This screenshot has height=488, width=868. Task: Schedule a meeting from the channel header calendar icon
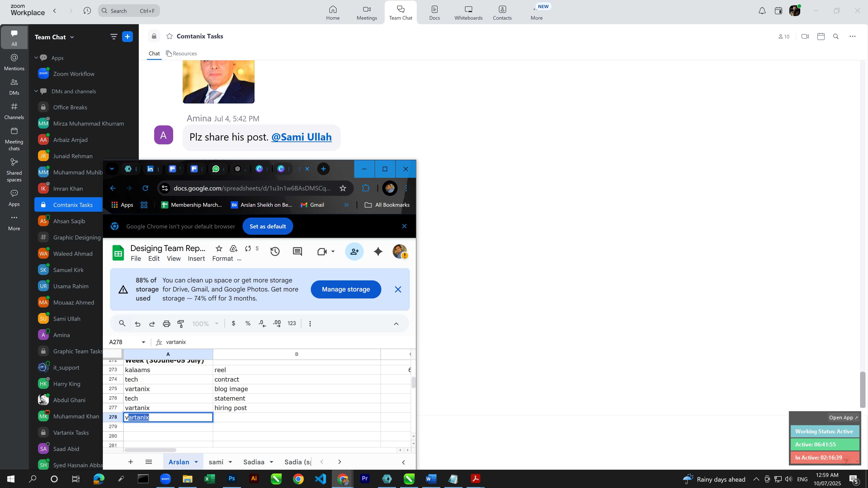pyautogui.click(x=821, y=36)
